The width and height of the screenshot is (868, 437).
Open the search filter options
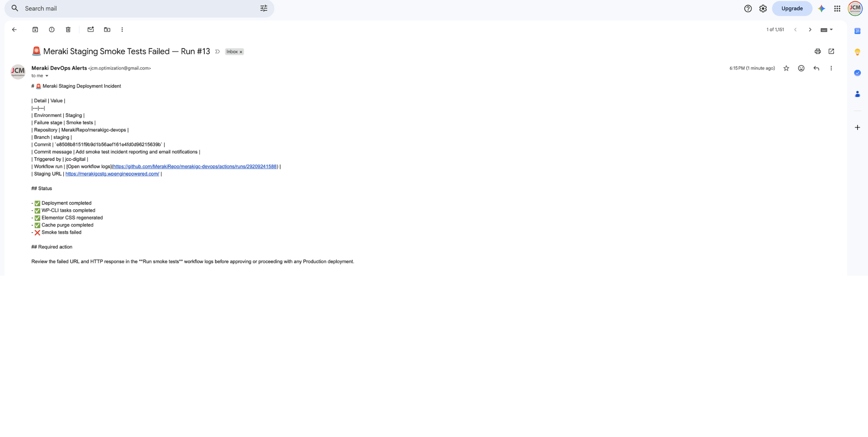264,8
